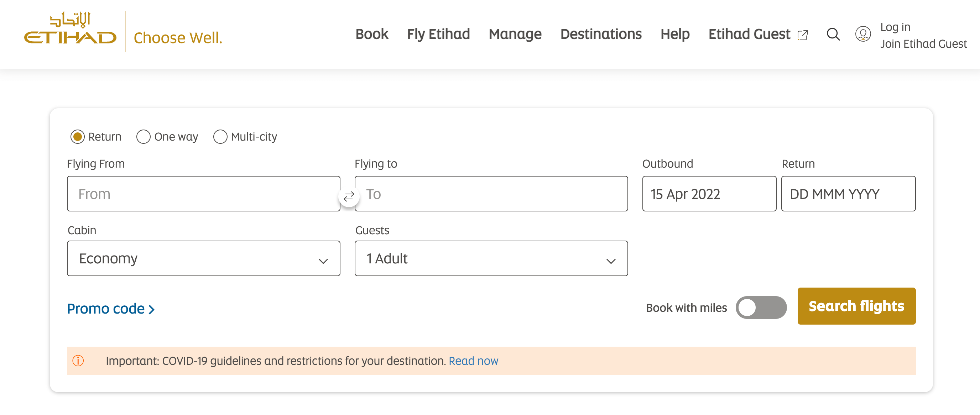Open the Book menu

(x=372, y=34)
